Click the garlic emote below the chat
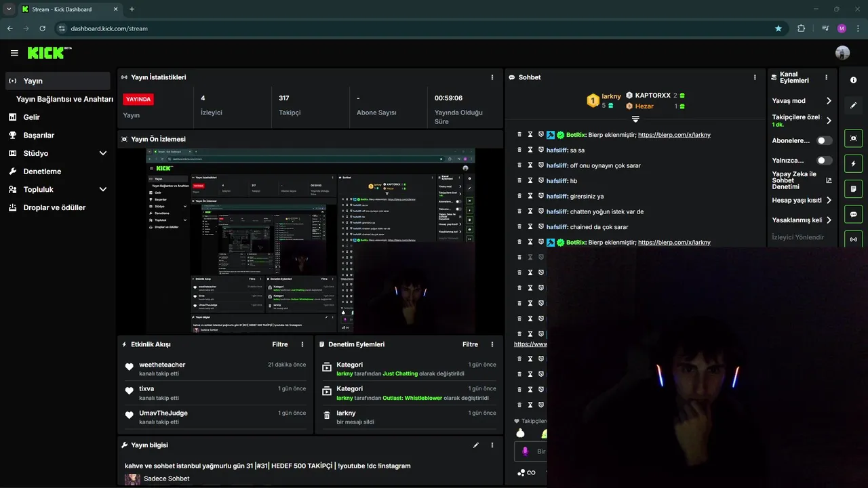868x488 pixels. pyautogui.click(x=520, y=434)
